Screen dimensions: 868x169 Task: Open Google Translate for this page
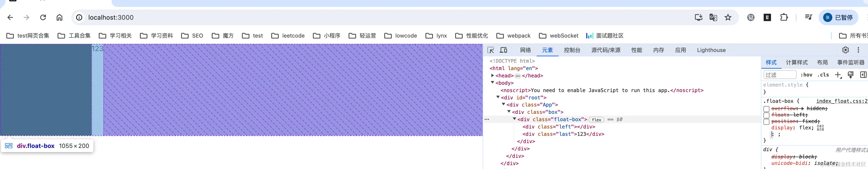pos(713,18)
